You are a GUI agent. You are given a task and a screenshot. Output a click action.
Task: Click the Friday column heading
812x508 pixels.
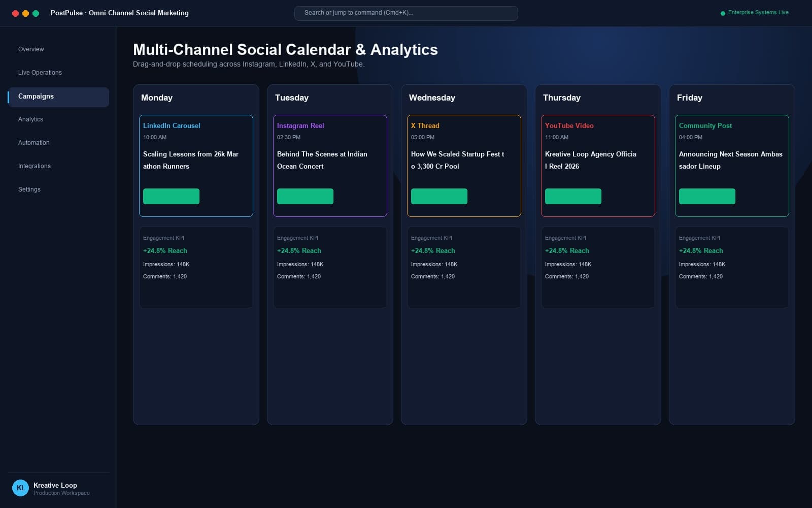690,98
